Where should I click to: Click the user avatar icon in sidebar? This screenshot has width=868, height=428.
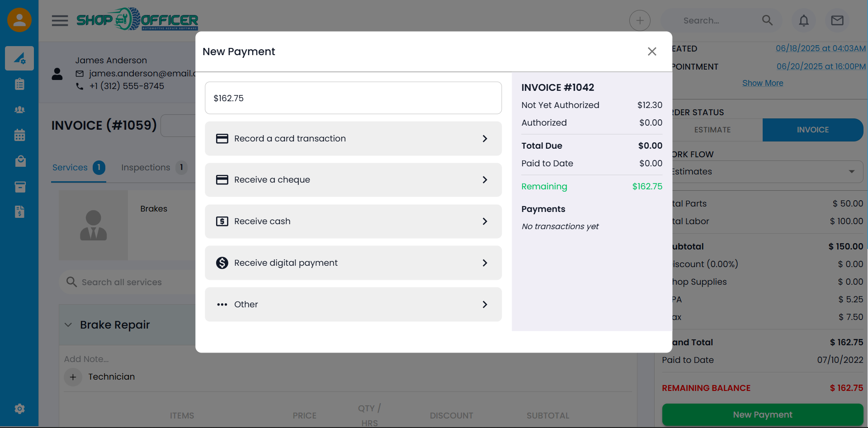[19, 20]
